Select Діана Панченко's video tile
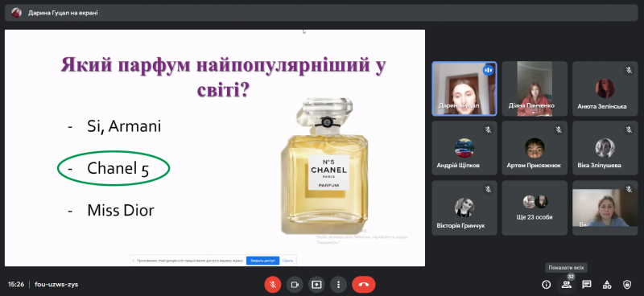 [535, 88]
